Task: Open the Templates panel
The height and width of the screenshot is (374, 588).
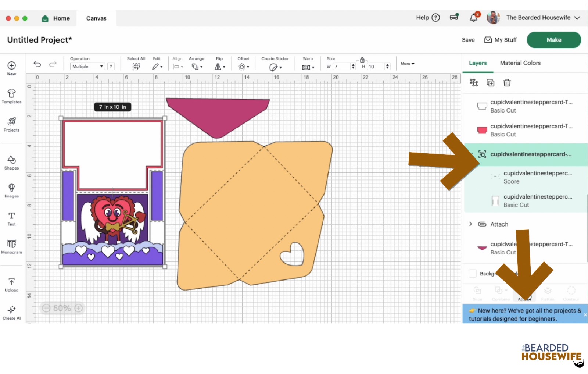Action: [11, 96]
